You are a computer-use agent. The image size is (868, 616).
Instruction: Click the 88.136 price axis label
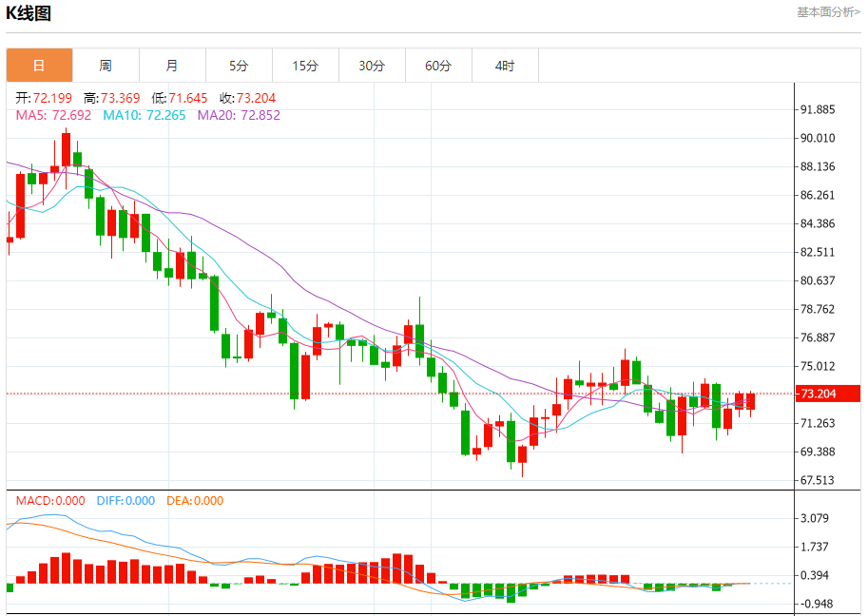click(x=818, y=166)
